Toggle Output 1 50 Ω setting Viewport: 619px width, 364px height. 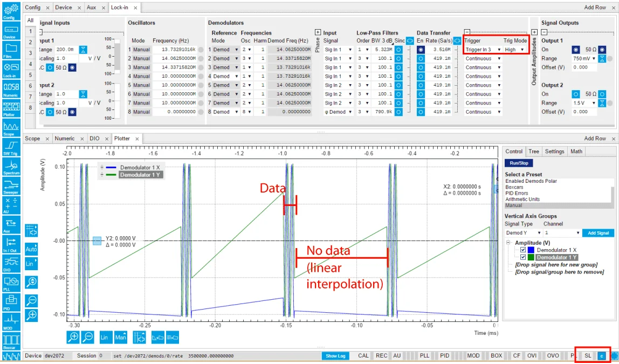(x=602, y=50)
